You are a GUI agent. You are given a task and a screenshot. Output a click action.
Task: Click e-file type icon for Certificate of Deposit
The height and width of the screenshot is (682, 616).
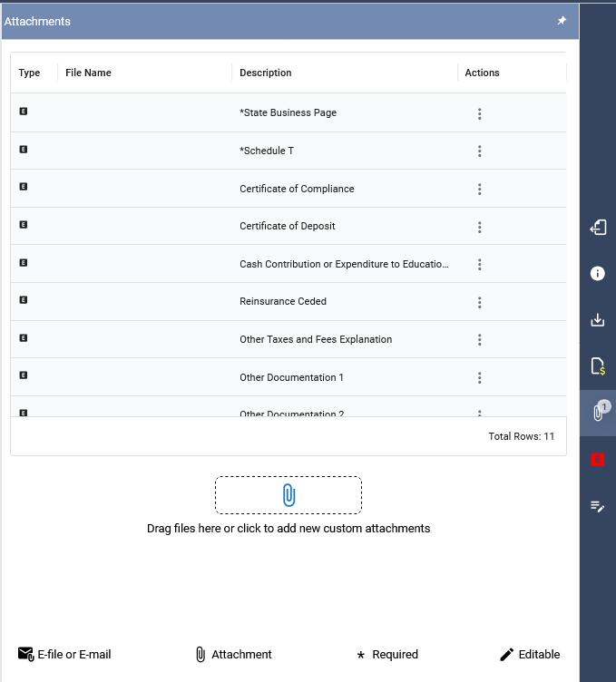[24, 224]
